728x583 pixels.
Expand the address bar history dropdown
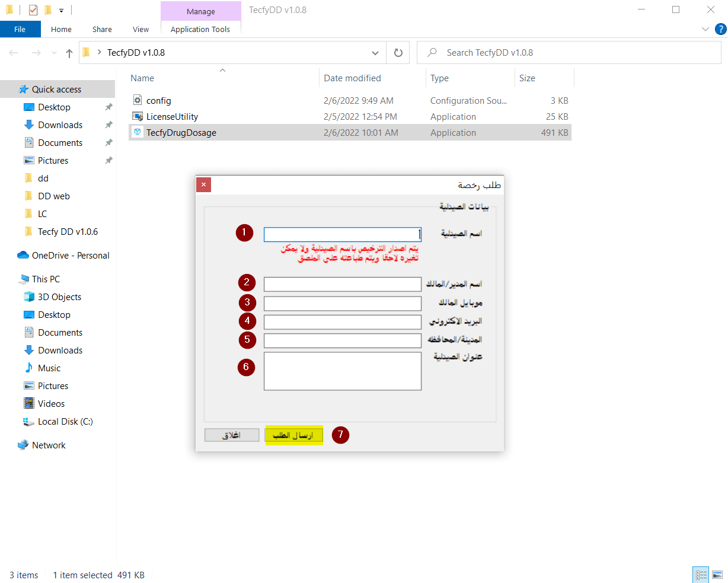375,53
